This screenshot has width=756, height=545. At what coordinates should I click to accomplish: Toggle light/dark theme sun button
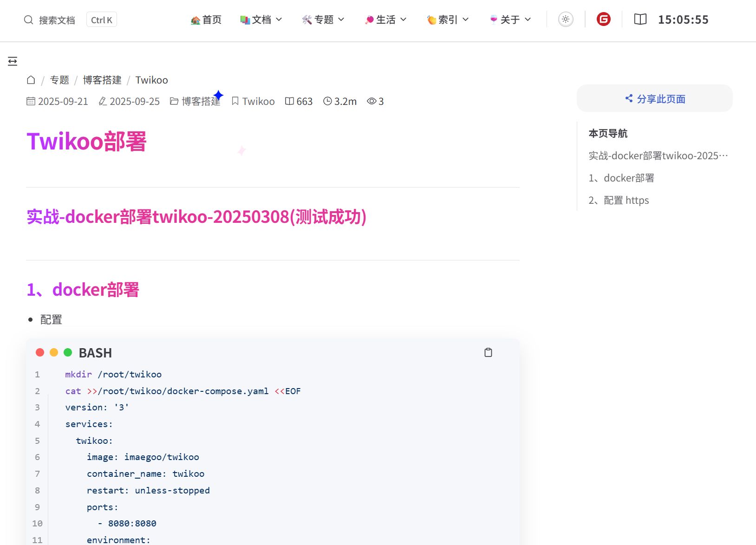pyautogui.click(x=565, y=19)
